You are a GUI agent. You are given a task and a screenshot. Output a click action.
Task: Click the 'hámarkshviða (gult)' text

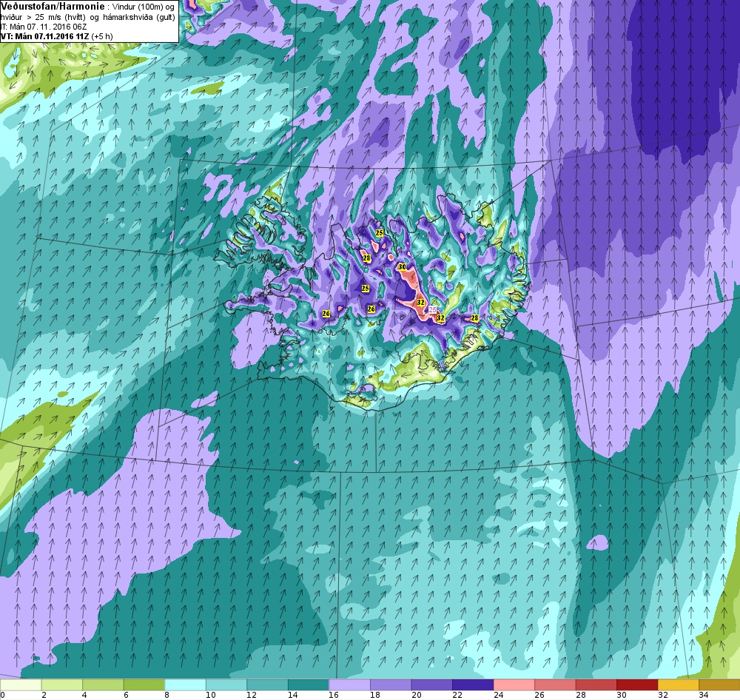click(140, 17)
